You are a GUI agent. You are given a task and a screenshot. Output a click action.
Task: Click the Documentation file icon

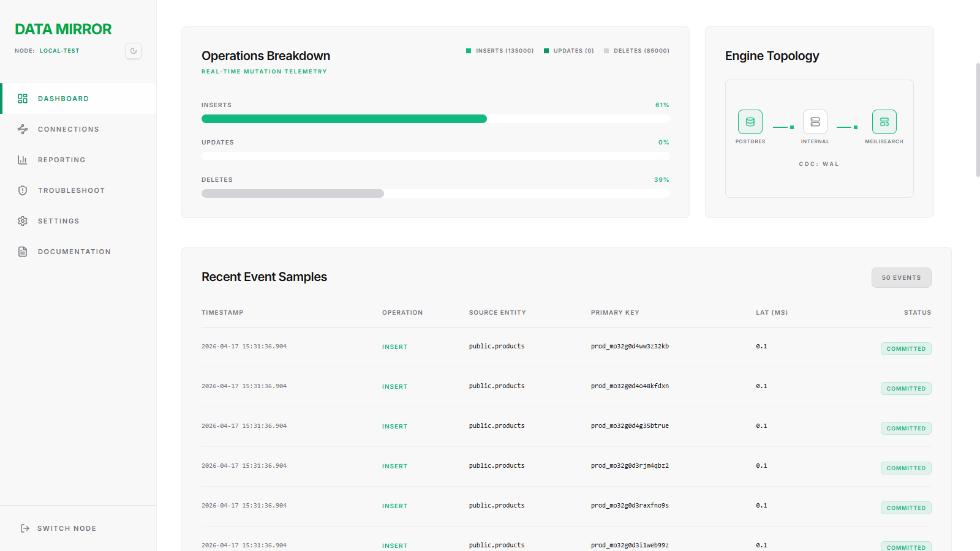click(23, 252)
